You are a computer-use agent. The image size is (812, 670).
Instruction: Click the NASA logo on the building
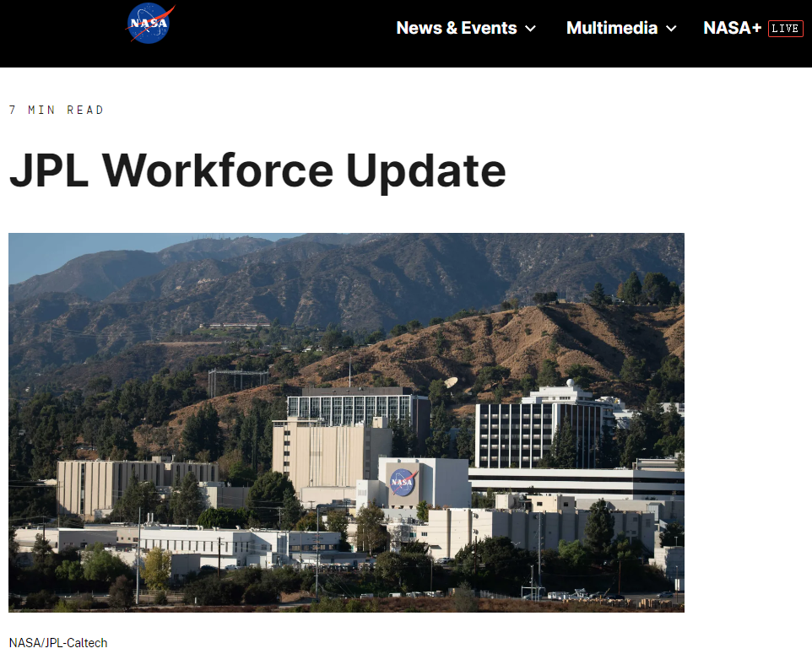(403, 482)
